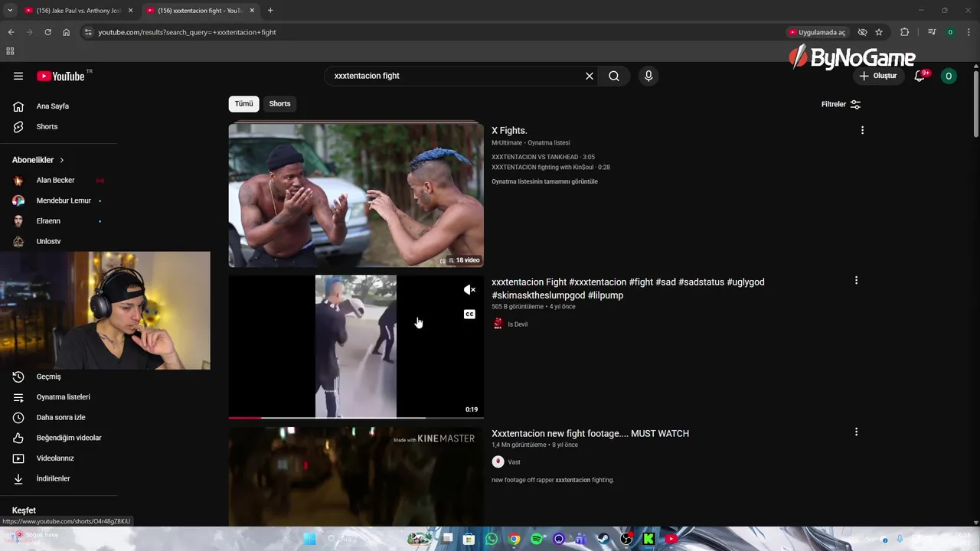Open a new browser tab
980x551 pixels.
(270, 10)
